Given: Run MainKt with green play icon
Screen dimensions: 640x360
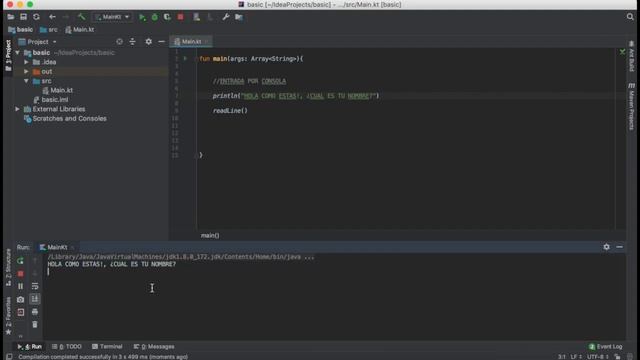Looking at the screenshot, I should click(142, 17).
